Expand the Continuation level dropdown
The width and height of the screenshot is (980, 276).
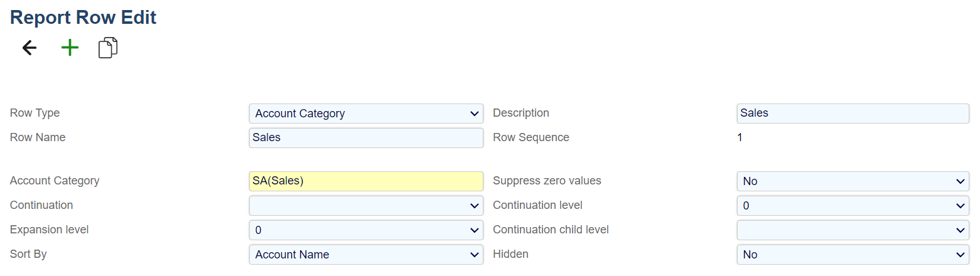click(x=853, y=206)
